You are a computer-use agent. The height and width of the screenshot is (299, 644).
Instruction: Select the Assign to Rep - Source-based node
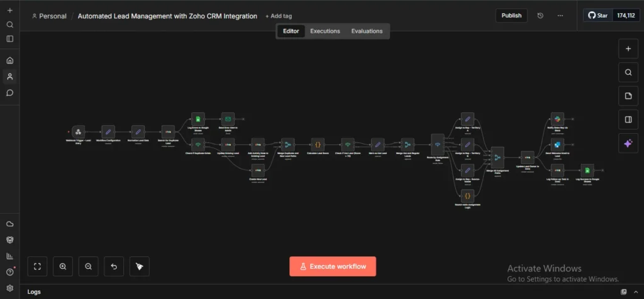tap(467, 170)
